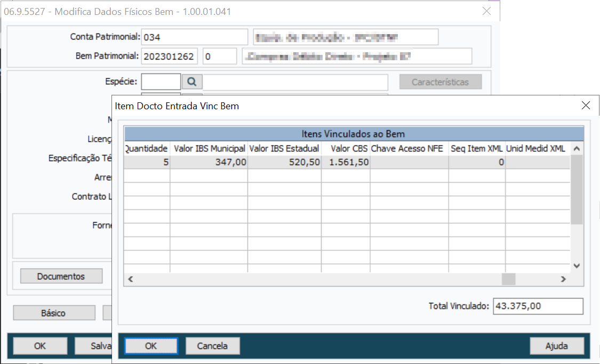Click the Bem Patrimonial sequence field 0
Image resolution: width=600 pixels, height=364 pixels.
(x=220, y=56)
